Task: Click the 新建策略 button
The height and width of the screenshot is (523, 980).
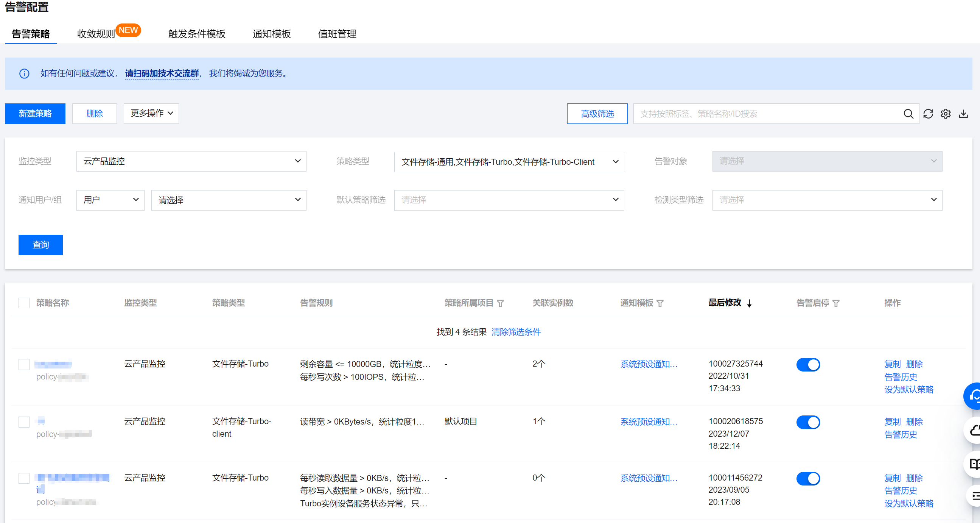Action: pos(35,114)
